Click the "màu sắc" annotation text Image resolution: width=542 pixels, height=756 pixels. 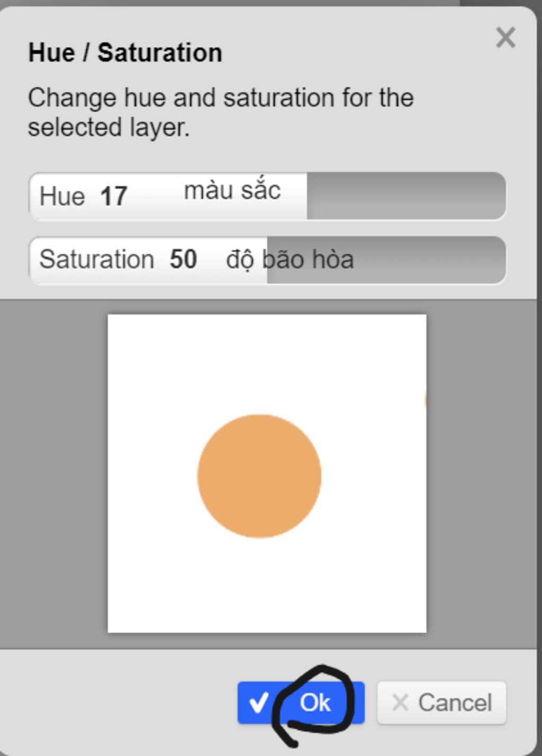click(x=232, y=190)
